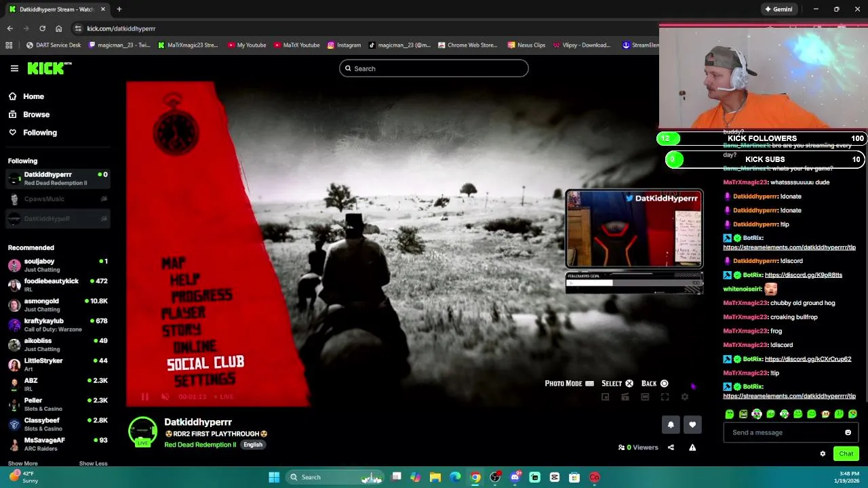Click the English language tag
The height and width of the screenshot is (488, 868).
coord(253,445)
